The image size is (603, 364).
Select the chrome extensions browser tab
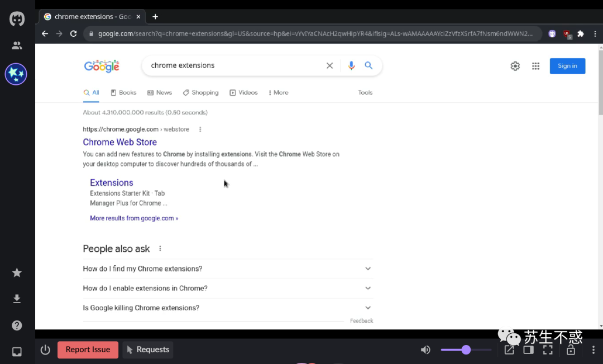pos(92,17)
